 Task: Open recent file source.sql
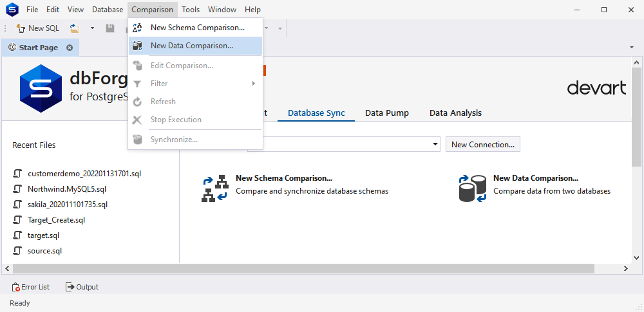point(45,251)
